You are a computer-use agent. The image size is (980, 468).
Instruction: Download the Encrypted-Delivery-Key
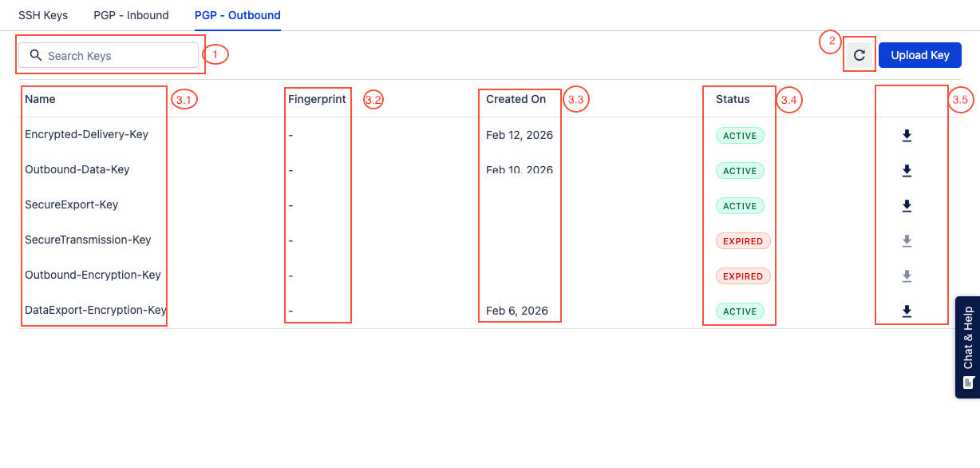[x=907, y=136]
